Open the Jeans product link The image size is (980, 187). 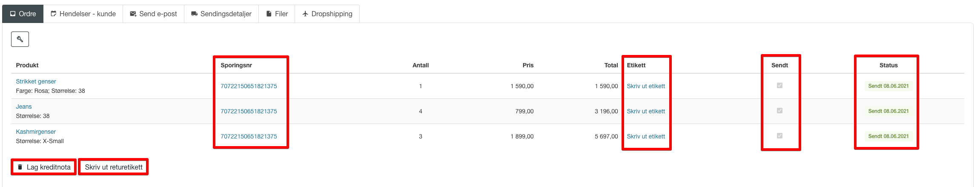point(24,106)
